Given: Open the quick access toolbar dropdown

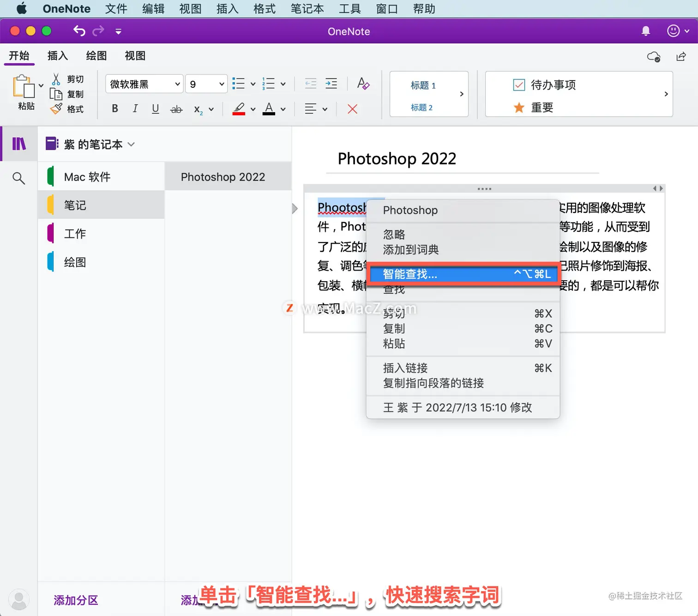Looking at the screenshot, I should (x=119, y=31).
